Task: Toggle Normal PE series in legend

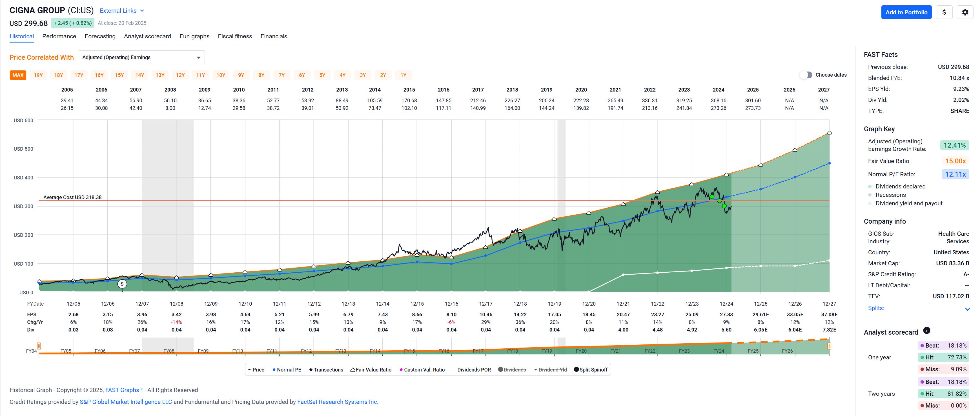Action: [287, 370]
